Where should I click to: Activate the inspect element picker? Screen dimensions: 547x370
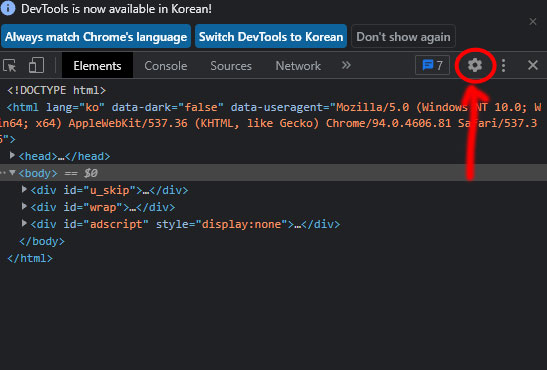coord(9,66)
